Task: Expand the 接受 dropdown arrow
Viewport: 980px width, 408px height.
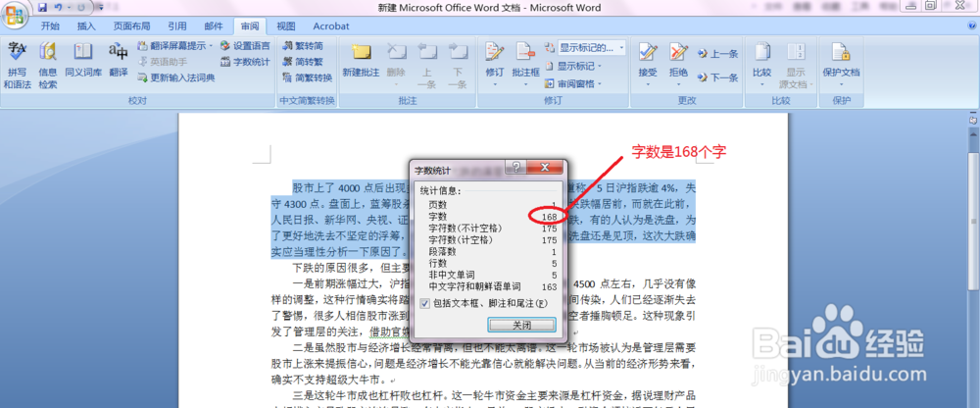Action: pyautogui.click(x=648, y=83)
